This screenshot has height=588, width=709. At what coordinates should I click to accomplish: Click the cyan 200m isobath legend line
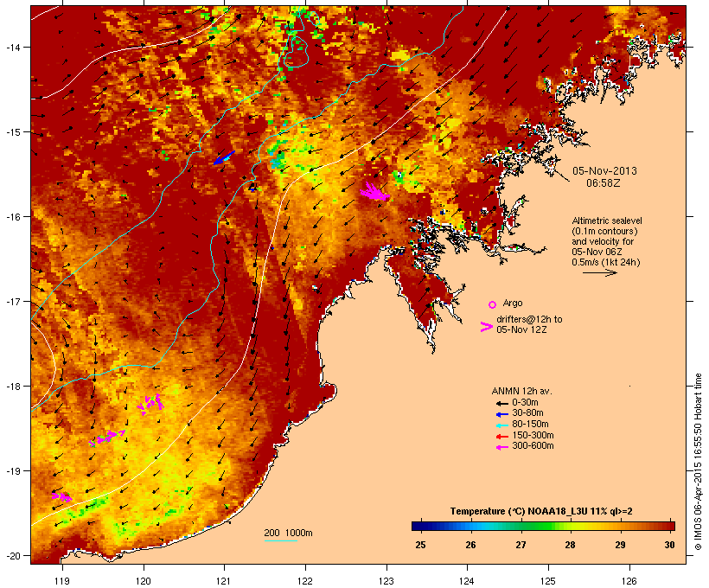pos(281,540)
